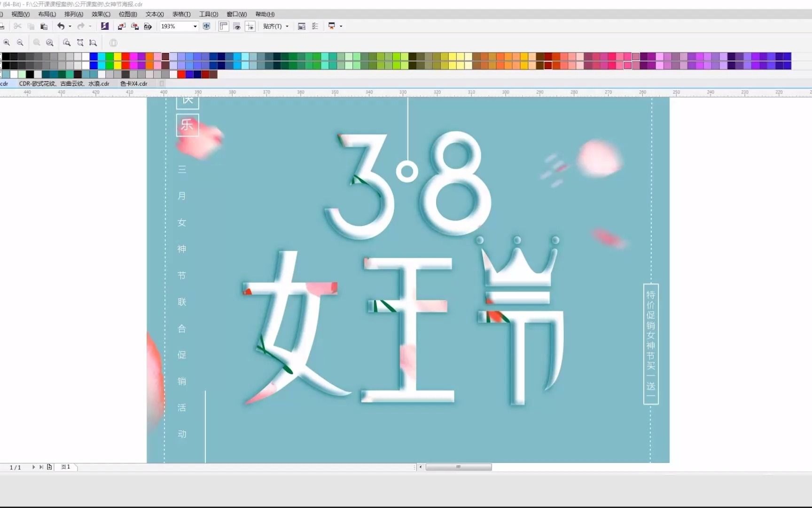Click the Cut scissors icon
Viewport: 812px width, 508px height.
(x=17, y=26)
